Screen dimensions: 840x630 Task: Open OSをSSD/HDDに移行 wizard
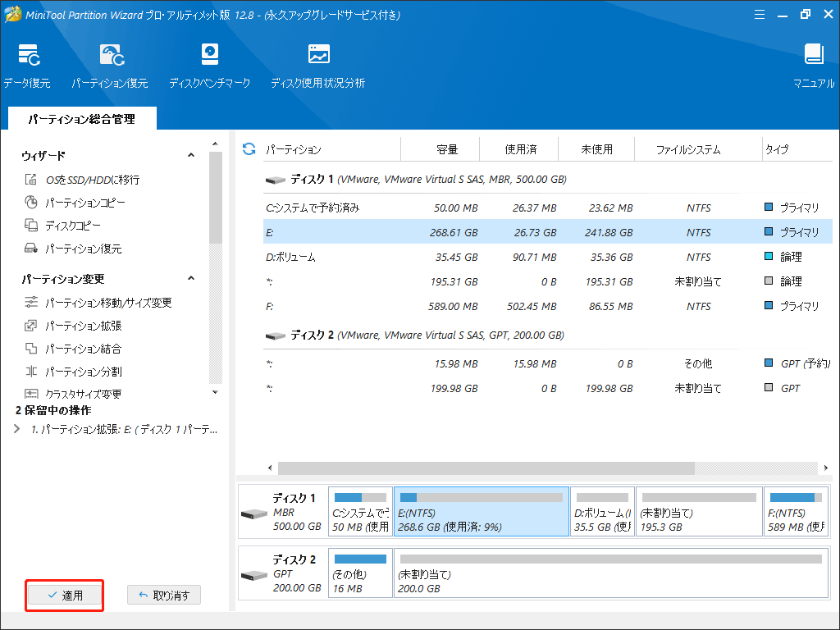(x=92, y=180)
